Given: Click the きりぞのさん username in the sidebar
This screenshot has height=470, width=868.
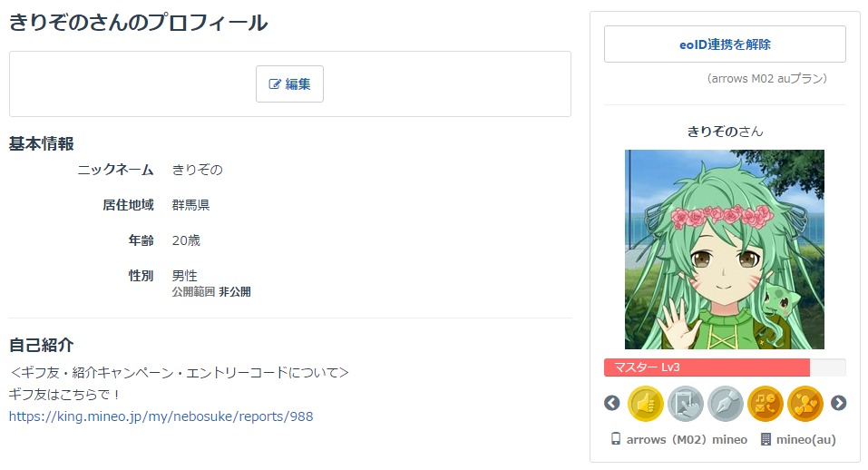Looking at the screenshot, I should coord(725,132).
